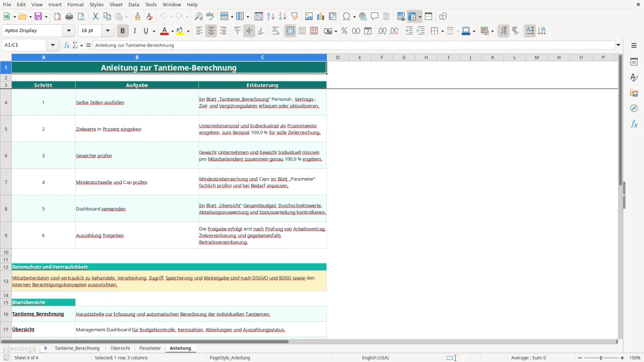Toggle Merge and Center Cells
Viewport: 644px width, 362px height.
[x=290, y=31]
